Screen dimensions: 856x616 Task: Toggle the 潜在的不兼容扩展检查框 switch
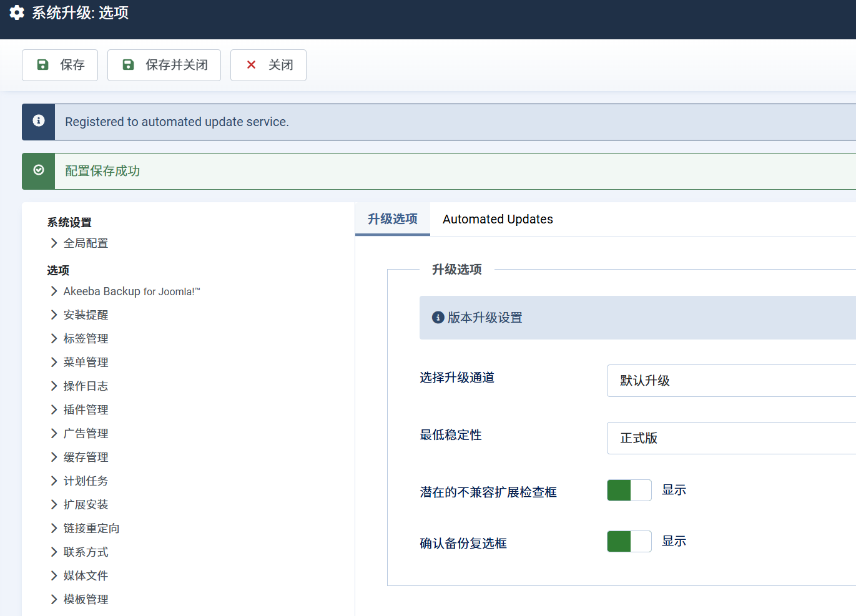629,491
